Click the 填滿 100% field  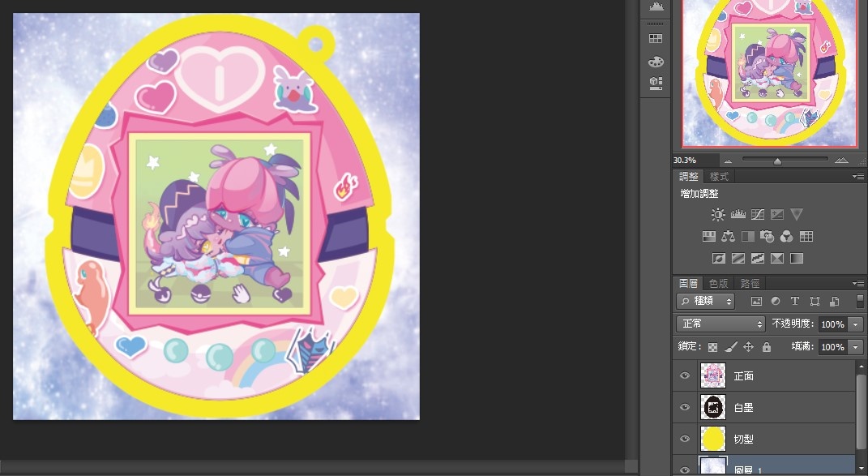click(832, 347)
